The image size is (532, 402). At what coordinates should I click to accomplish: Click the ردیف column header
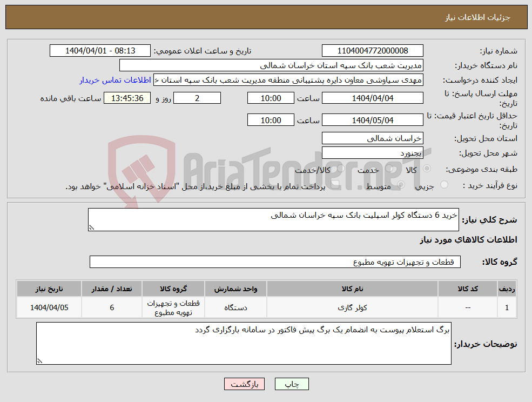(x=507, y=289)
